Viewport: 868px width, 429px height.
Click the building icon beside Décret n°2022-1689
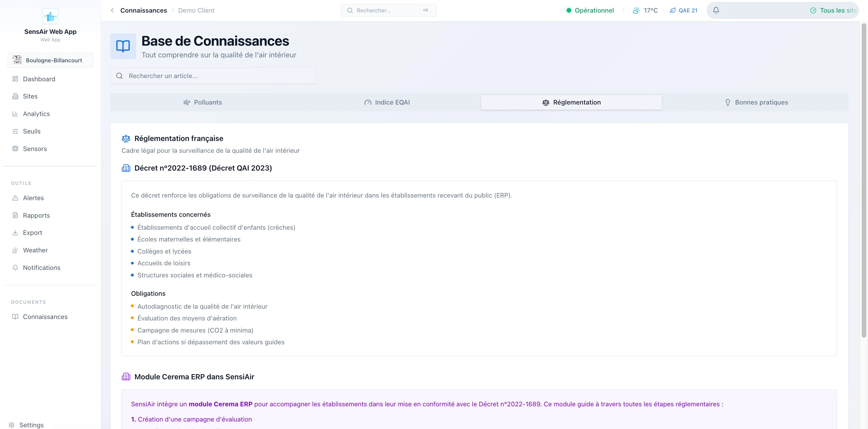pyautogui.click(x=126, y=168)
